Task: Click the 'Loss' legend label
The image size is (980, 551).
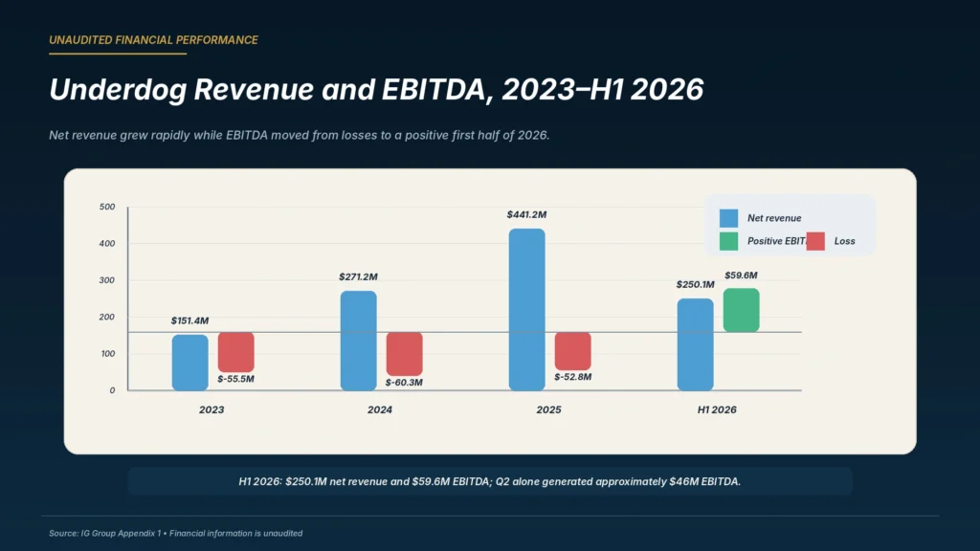Action: [x=844, y=241]
